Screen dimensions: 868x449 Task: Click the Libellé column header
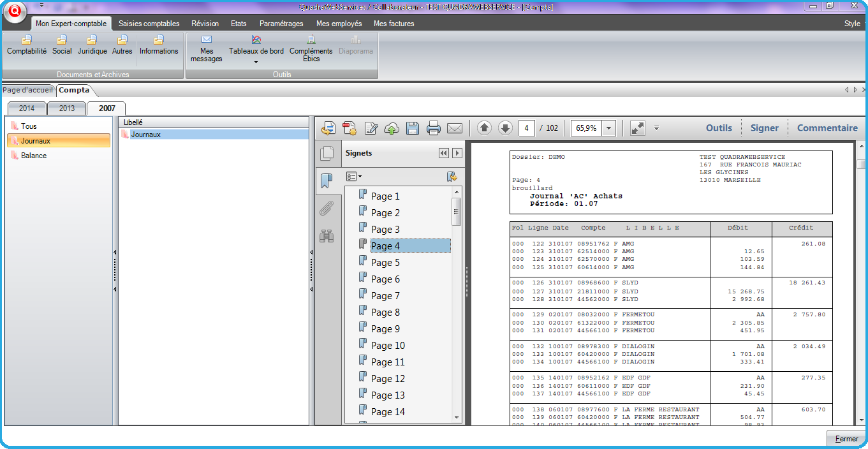(x=214, y=121)
